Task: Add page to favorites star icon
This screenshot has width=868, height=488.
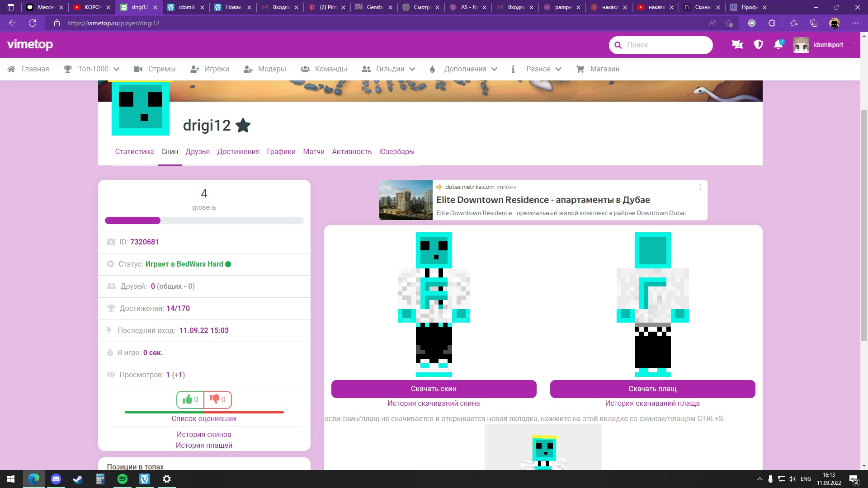Action: tap(729, 23)
